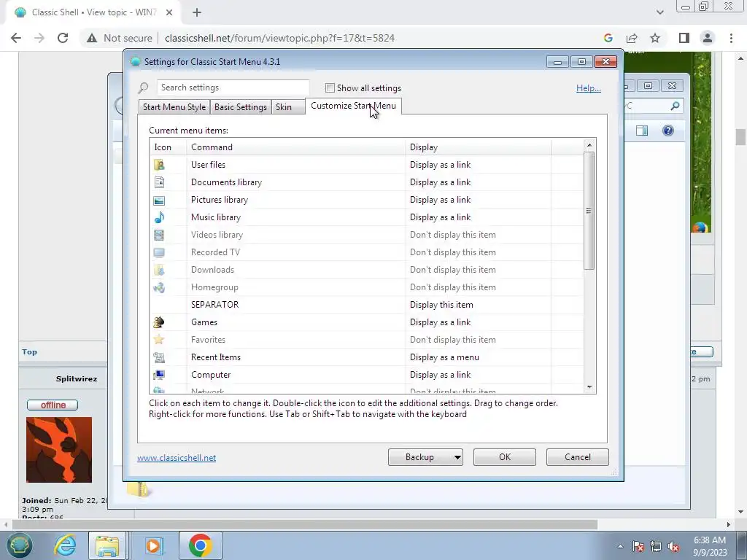Open the Chrome three-dot menu
Viewport: 747px width, 560px height.
[731, 38]
